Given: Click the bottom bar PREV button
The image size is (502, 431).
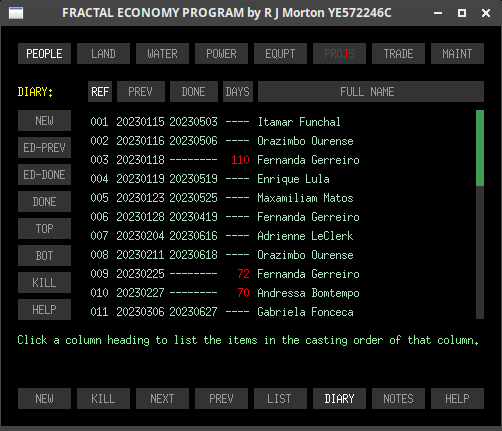Looking at the screenshot, I should 221,398.
